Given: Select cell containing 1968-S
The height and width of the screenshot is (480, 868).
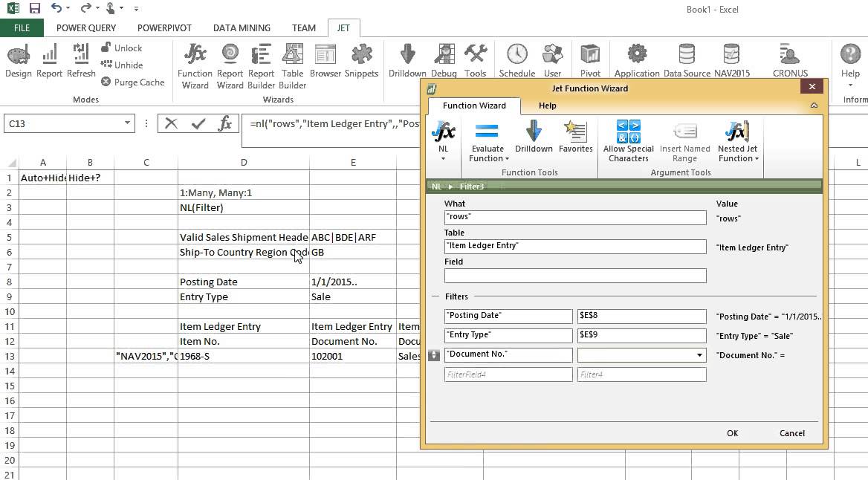Looking at the screenshot, I should [x=244, y=356].
